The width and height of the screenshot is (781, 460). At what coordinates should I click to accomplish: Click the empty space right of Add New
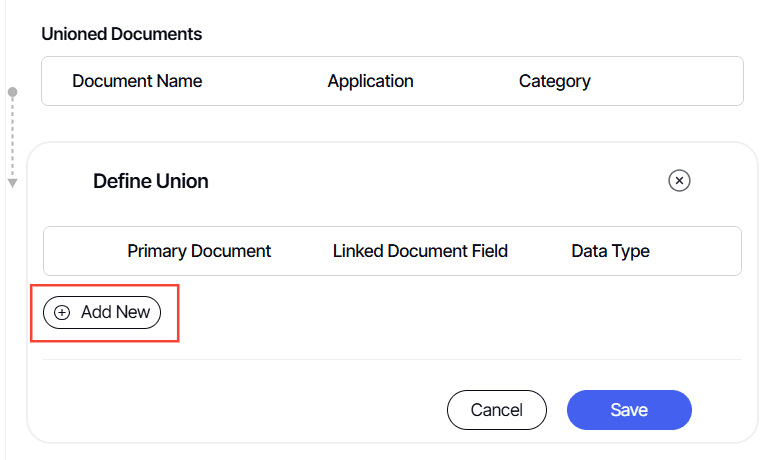(450, 312)
